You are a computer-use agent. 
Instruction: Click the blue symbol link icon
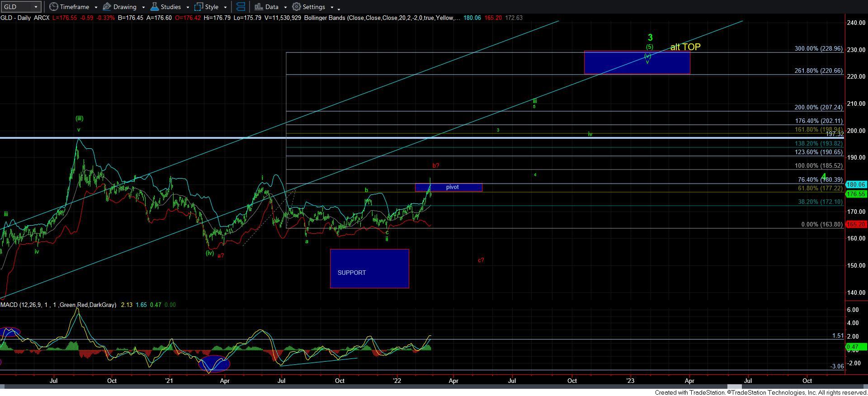[241, 7]
